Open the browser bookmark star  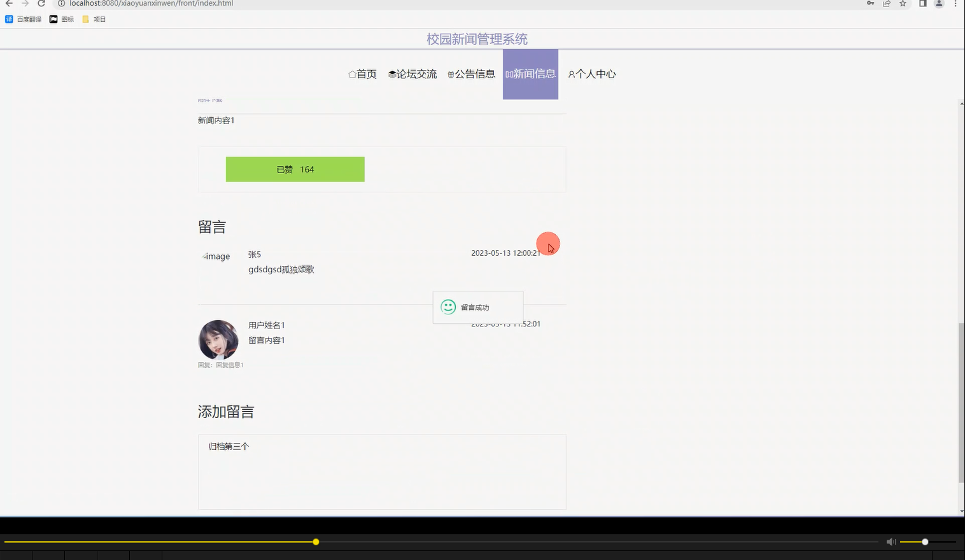902,4
